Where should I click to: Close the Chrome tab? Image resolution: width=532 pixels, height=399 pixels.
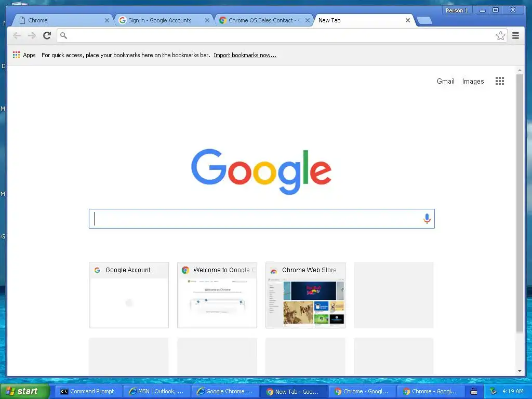click(107, 20)
